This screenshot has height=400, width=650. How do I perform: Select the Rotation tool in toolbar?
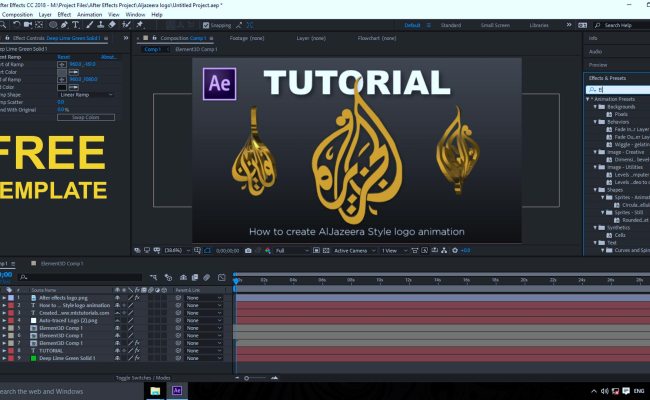(x=16, y=25)
